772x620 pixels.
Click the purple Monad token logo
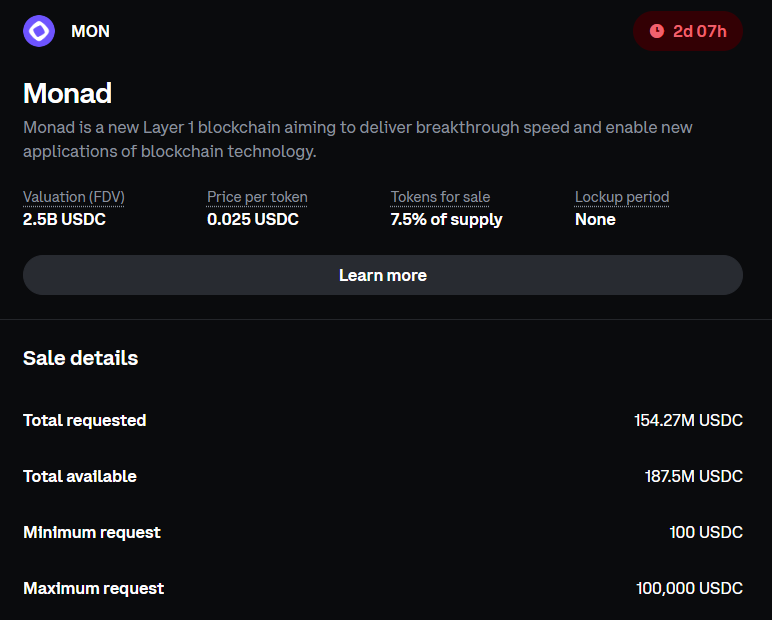tap(39, 31)
